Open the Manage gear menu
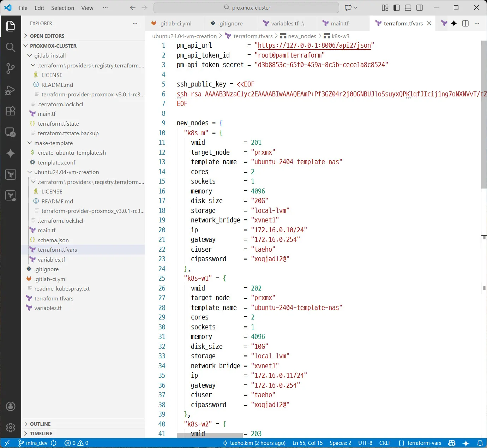Viewport: 487px width, 448px height. 11,428
